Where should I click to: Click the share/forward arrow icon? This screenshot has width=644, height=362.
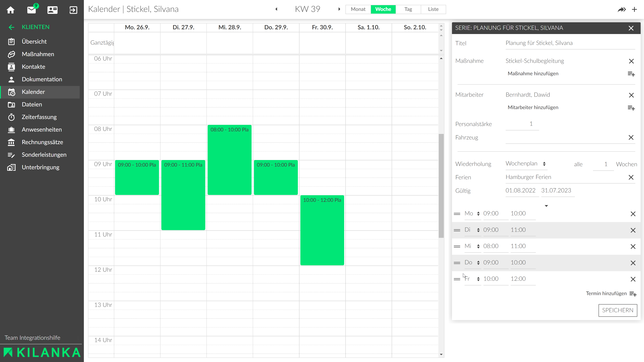(x=622, y=10)
